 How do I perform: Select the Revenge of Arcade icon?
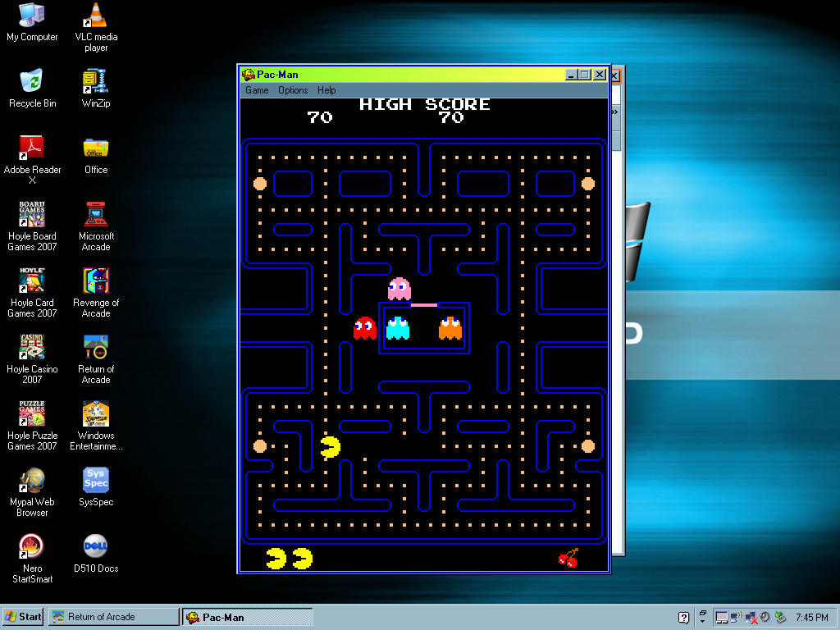[x=96, y=293]
